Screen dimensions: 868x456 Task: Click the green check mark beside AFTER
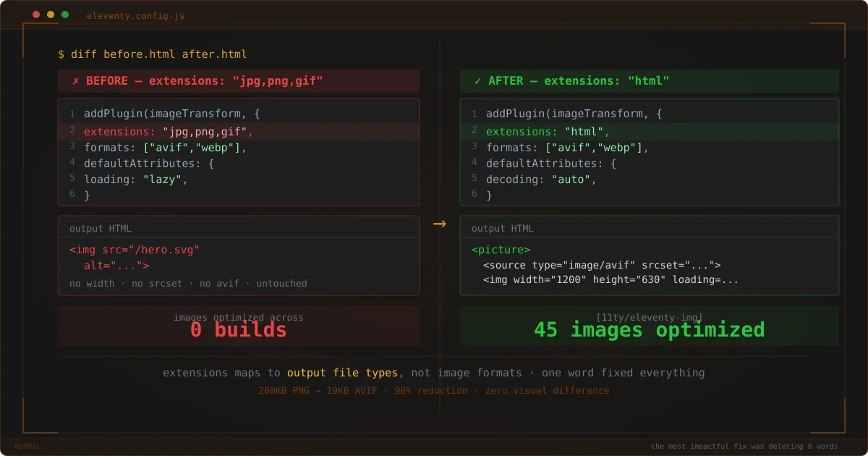pyautogui.click(x=478, y=81)
